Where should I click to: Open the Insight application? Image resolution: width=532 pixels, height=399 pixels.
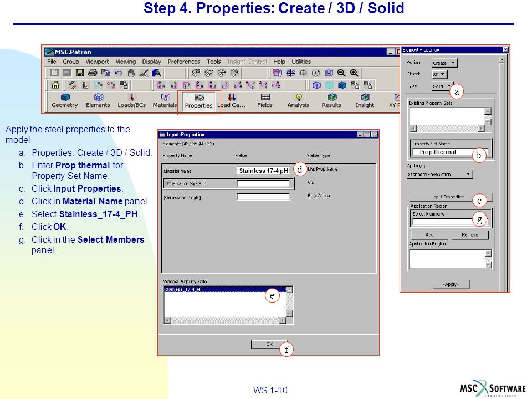pos(365,101)
